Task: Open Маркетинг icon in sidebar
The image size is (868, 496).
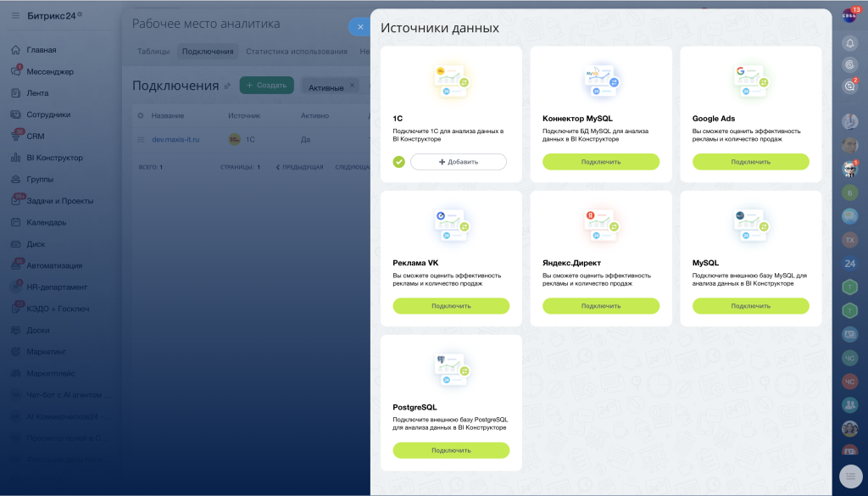Action: [16, 352]
